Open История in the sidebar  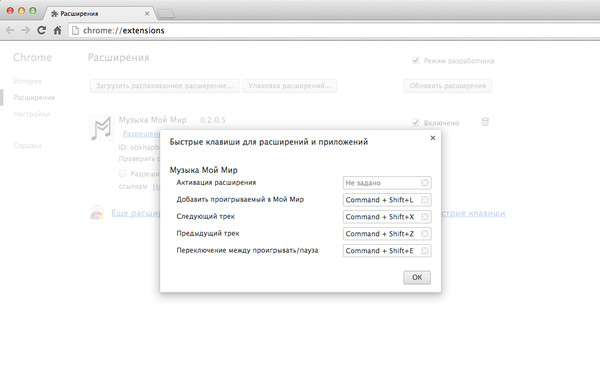(28, 81)
